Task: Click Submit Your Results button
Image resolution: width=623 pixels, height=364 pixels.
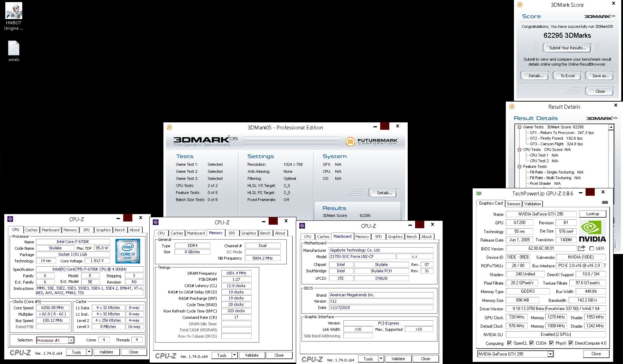Action: [567, 48]
